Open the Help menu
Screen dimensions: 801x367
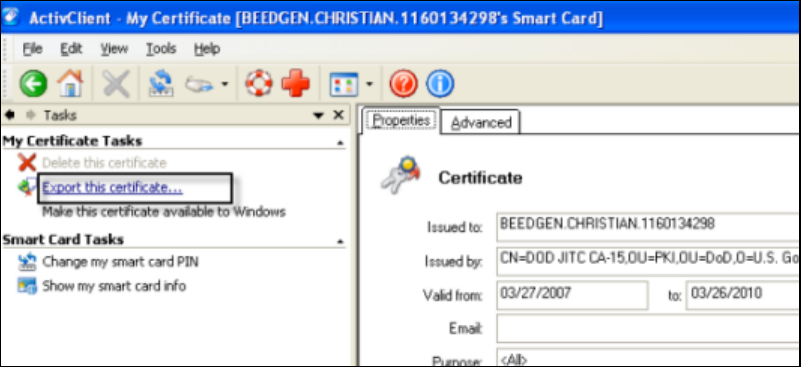207,49
